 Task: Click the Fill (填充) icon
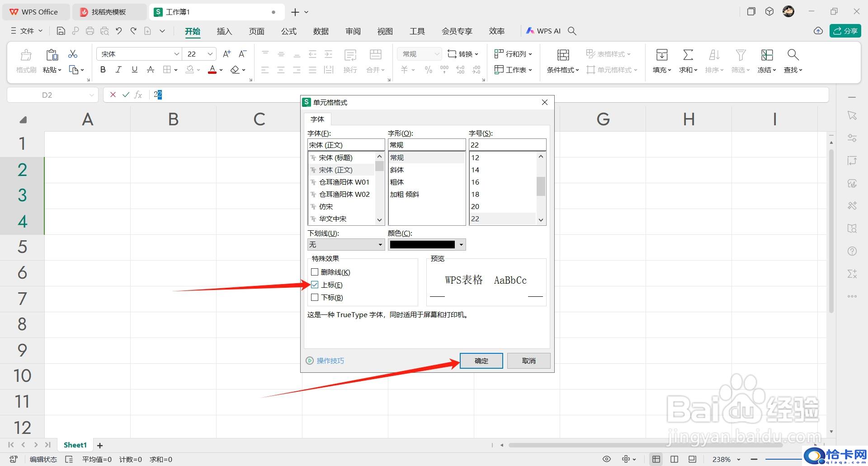tap(662, 55)
